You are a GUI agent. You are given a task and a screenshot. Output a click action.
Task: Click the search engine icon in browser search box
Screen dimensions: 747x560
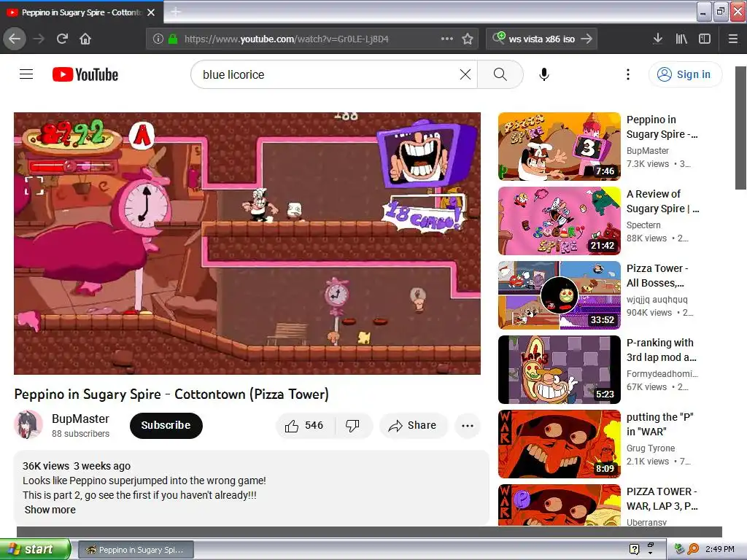(x=499, y=38)
